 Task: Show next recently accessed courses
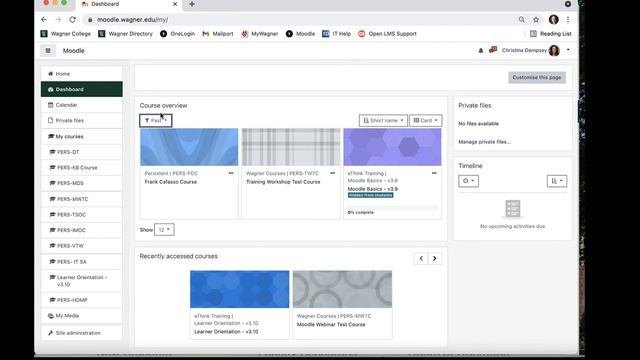coord(435,258)
